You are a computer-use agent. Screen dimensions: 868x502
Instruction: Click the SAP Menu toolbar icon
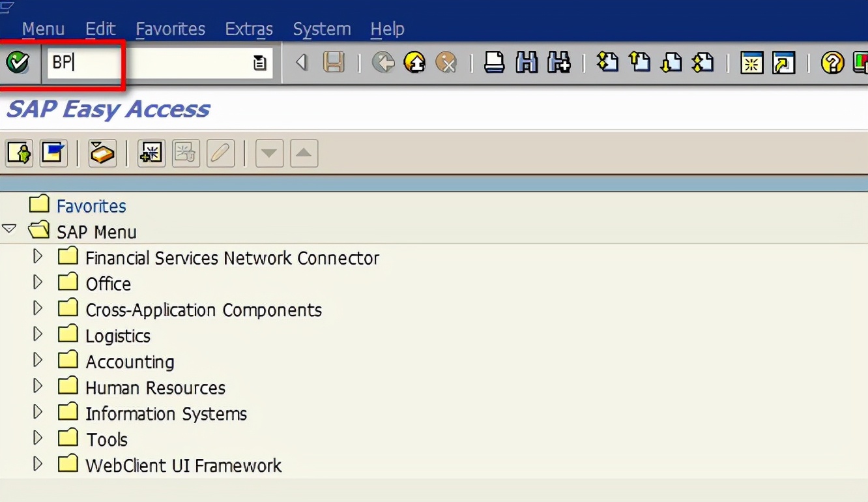point(53,153)
